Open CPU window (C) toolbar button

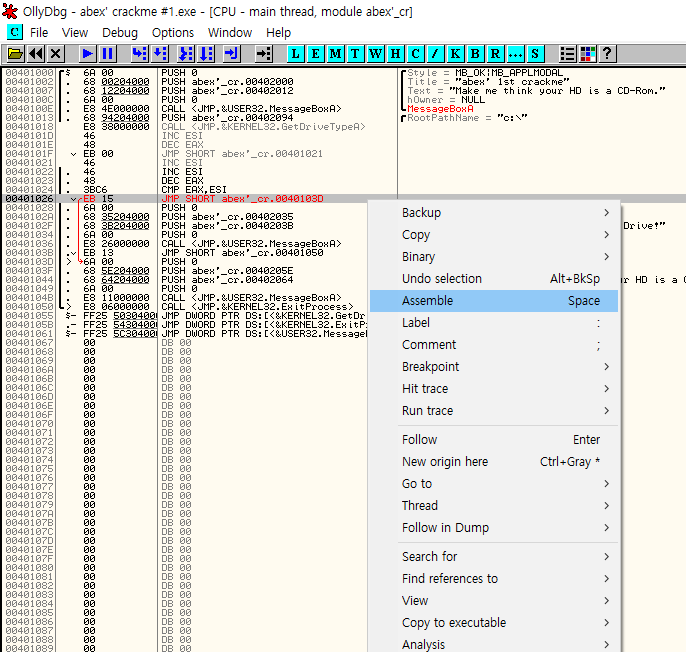click(416, 54)
